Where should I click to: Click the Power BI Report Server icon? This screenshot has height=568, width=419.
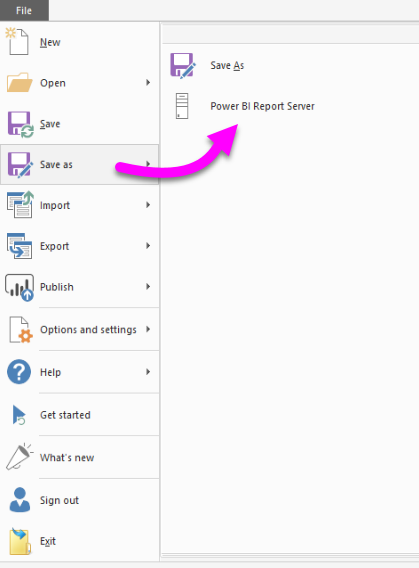pos(182,106)
